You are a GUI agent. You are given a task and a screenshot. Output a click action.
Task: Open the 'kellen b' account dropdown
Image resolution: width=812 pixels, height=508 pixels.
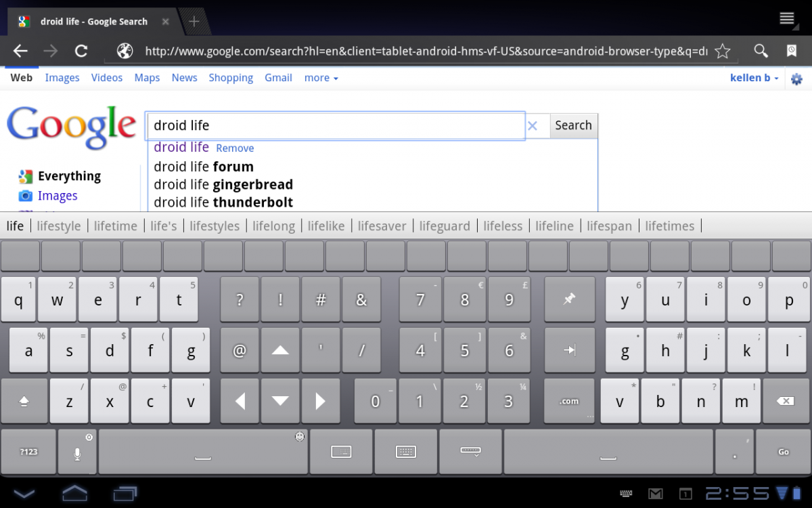tap(754, 78)
